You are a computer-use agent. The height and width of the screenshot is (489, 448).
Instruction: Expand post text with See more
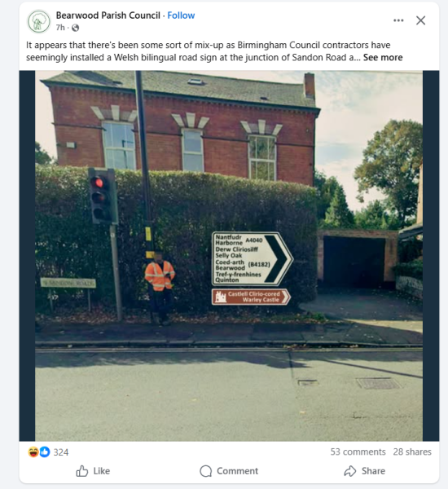383,57
